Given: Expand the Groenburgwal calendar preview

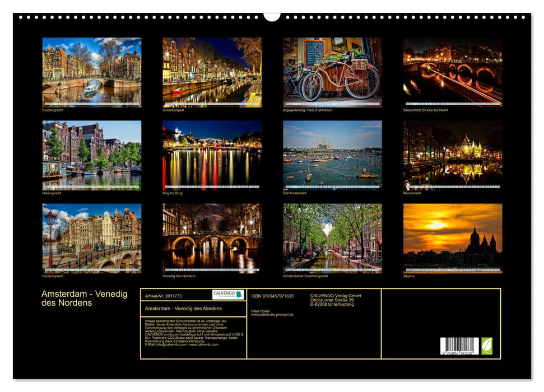Looking at the screenshot, I should tap(210, 70).
